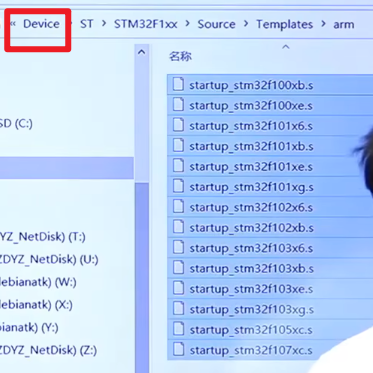Expand chevron between ST and STM32F1xx
This screenshot has height=373, width=373.
[104, 24]
